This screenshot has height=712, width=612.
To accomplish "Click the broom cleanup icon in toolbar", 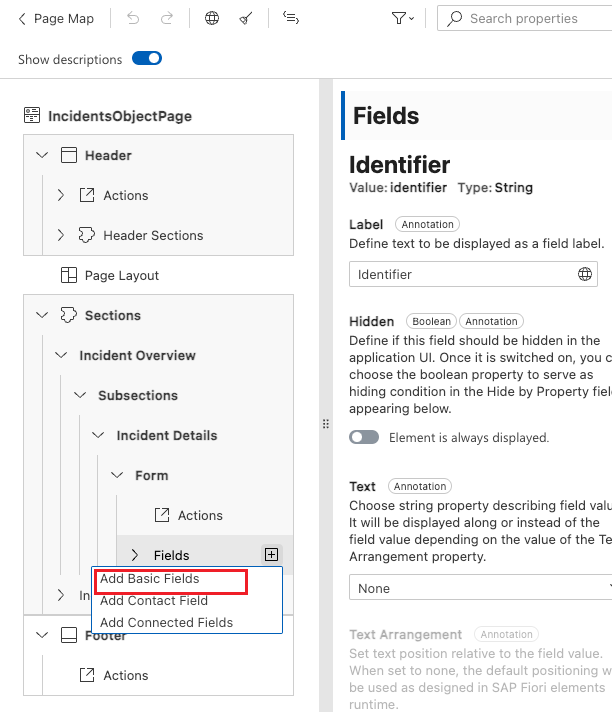I will click(x=246, y=18).
